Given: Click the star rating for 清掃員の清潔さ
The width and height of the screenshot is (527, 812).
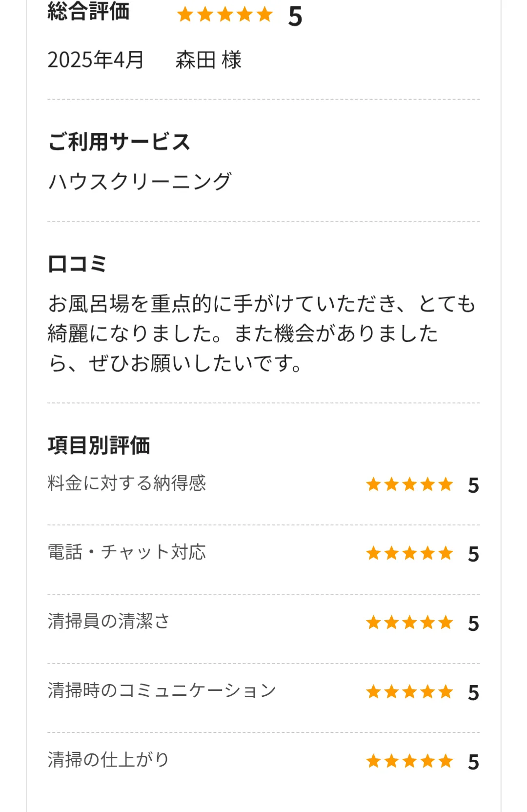Looking at the screenshot, I should tap(410, 623).
